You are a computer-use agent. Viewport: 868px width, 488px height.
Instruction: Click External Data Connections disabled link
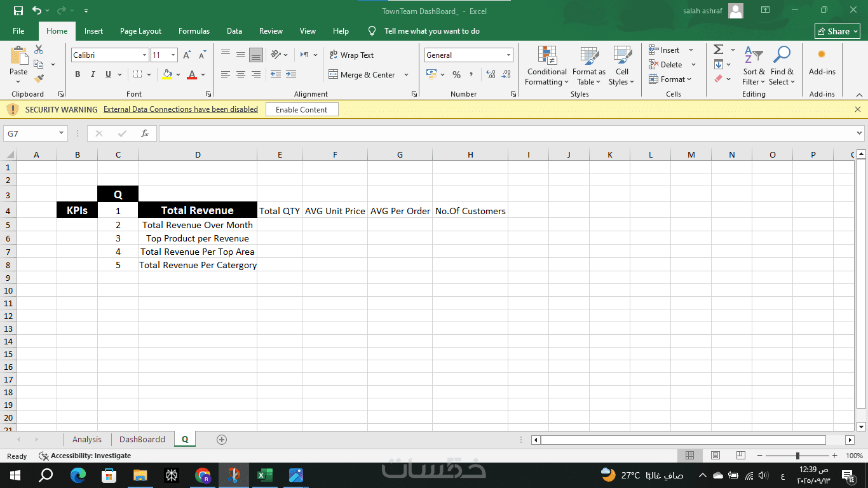click(x=180, y=109)
